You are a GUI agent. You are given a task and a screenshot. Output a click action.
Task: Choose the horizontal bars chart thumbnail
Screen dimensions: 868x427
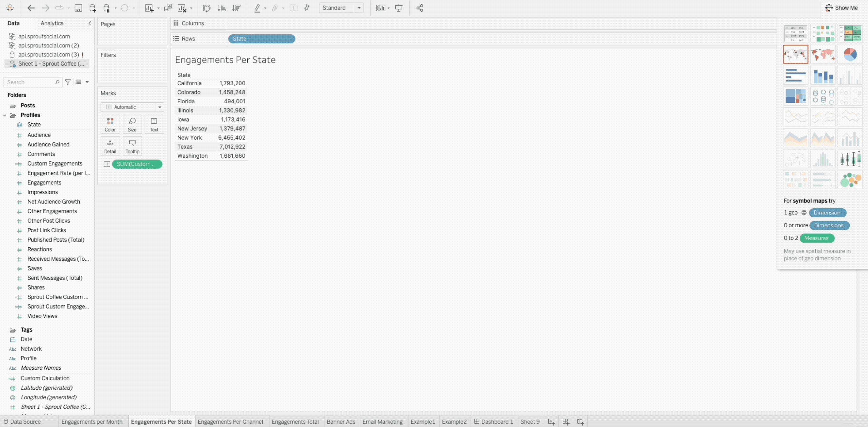795,75
